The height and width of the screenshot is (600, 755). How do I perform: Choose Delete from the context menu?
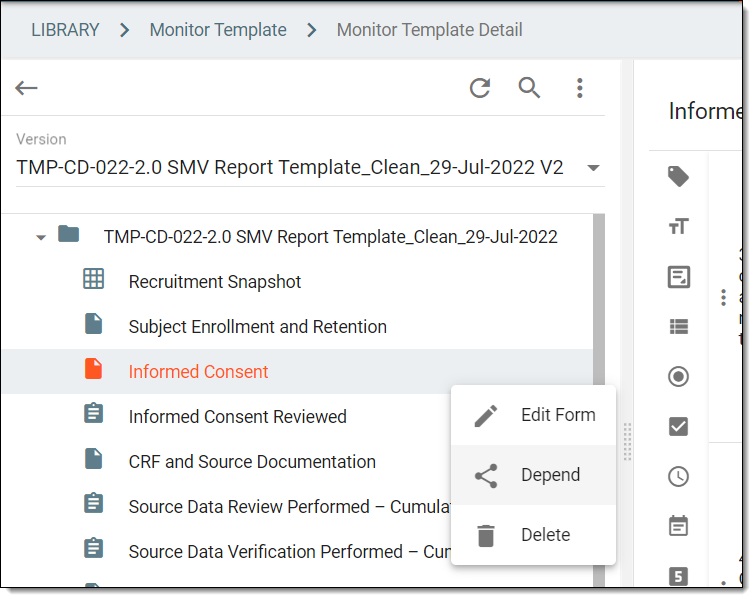tap(534, 535)
